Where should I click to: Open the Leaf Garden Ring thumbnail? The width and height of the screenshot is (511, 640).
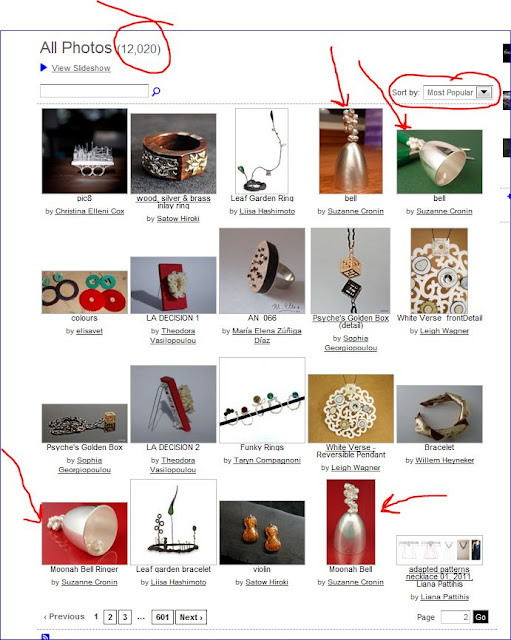pos(262,151)
